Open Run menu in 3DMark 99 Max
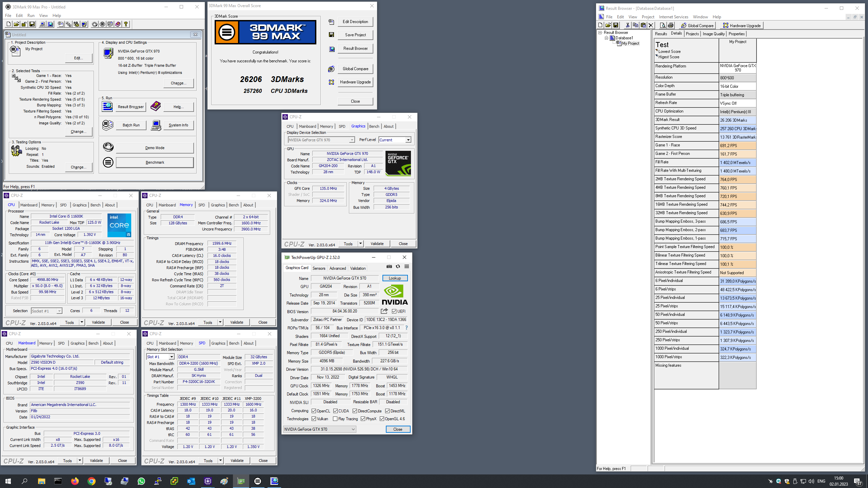Image resolution: width=868 pixels, height=488 pixels. [x=31, y=16]
